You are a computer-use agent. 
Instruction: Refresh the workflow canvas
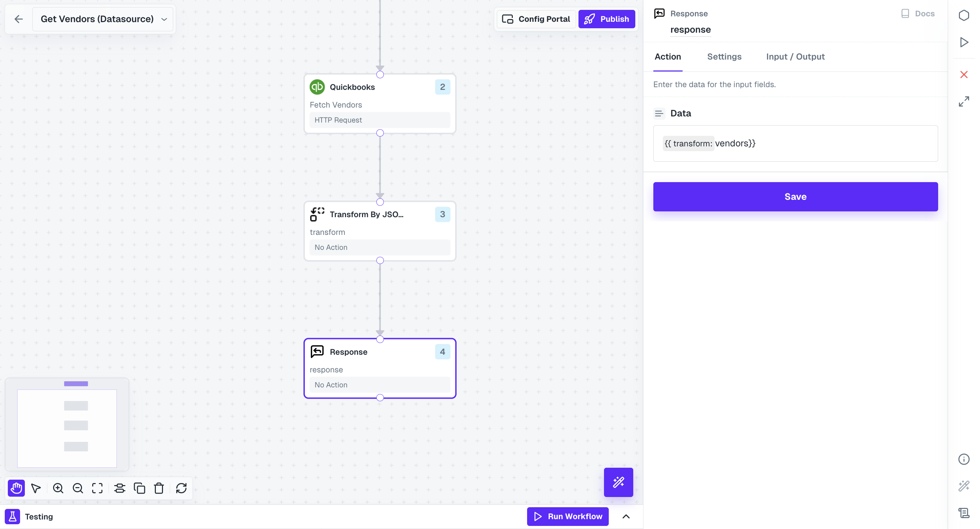click(181, 488)
